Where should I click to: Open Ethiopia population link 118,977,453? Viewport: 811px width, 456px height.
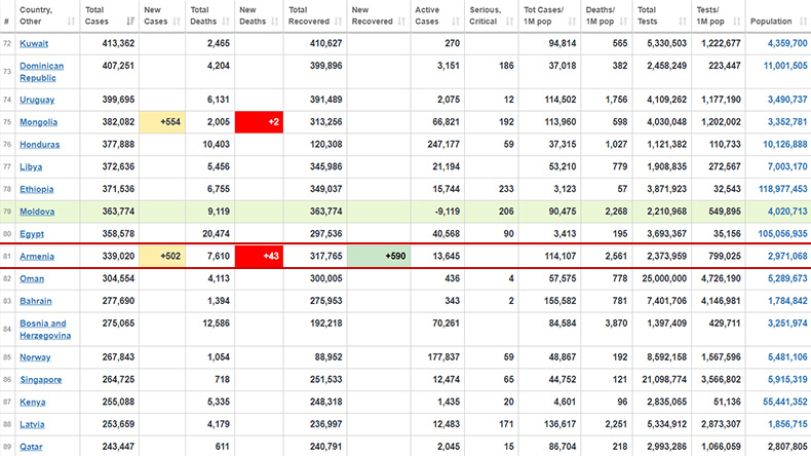pos(783,189)
